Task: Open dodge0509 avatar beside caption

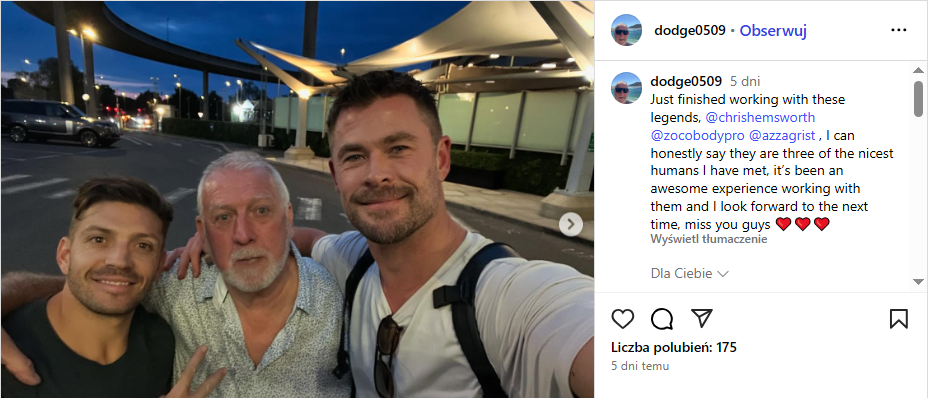Action: (x=626, y=88)
